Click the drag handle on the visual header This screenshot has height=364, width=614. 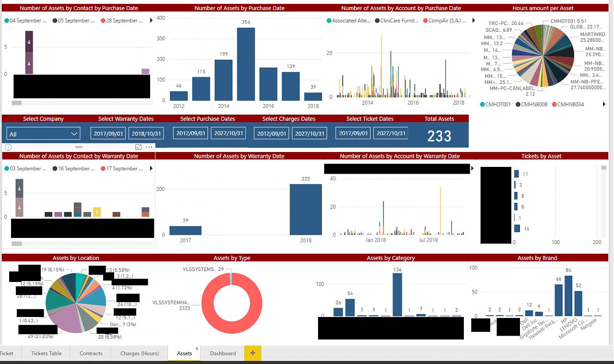pos(79,147)
